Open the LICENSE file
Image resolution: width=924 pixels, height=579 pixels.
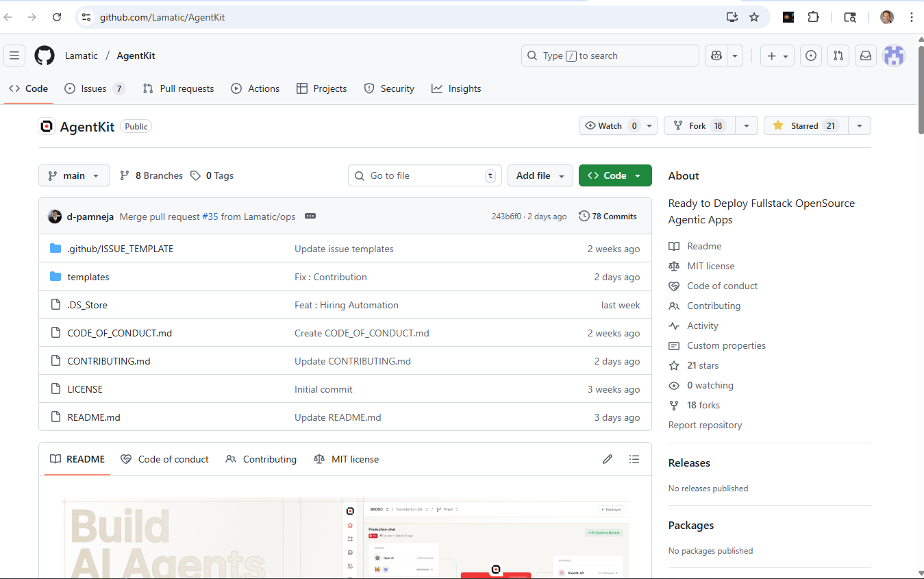pyautogui.click(x=85, y=389)
